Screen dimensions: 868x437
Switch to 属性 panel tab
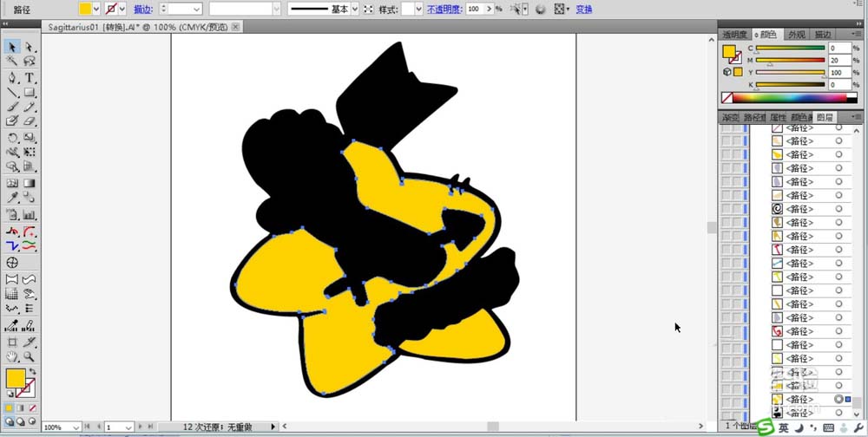click(778, 117)
